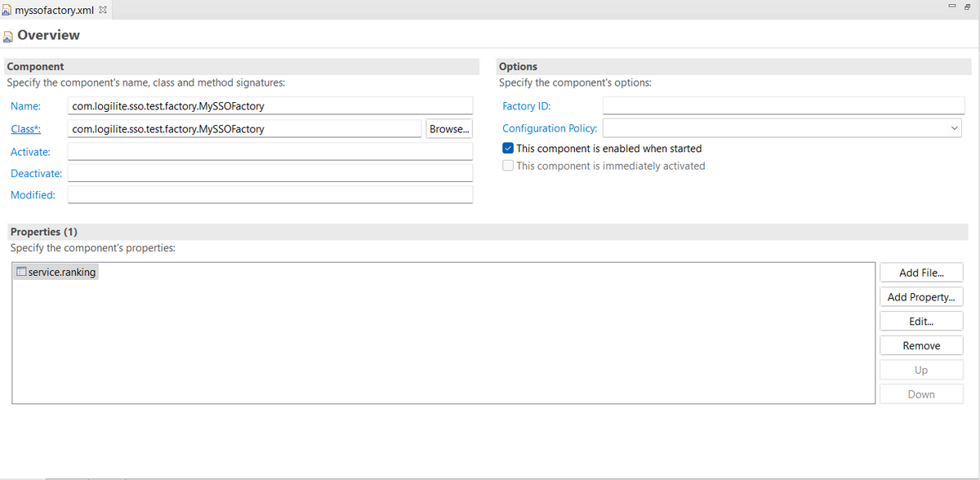The image size is (980, 480).
Task: Select the service.ranking property entry
Action: pyautogui.click(x=61, y=272)
